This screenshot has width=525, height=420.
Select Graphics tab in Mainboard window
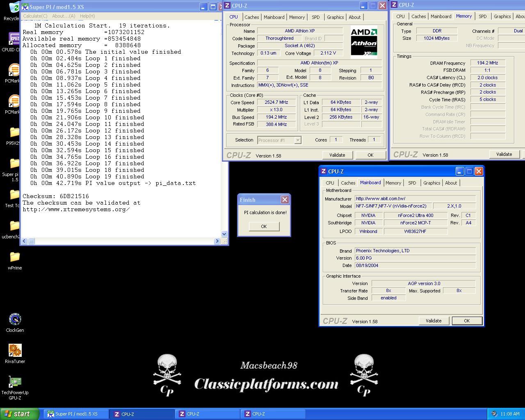point(432,183)
